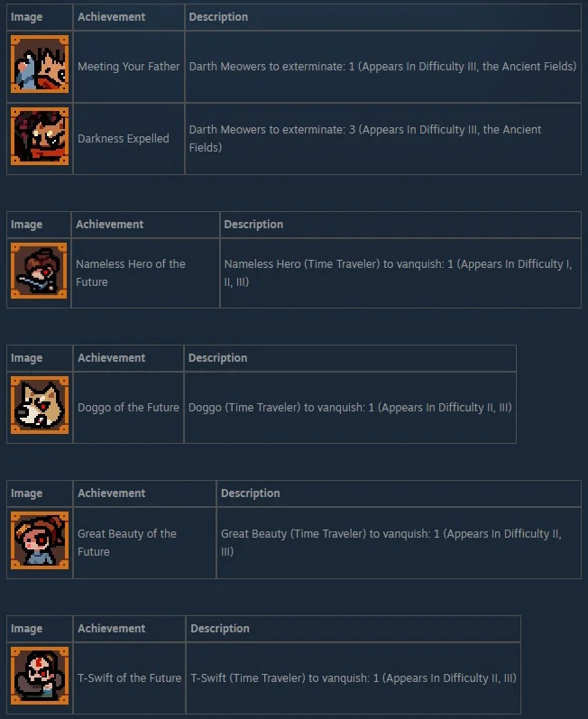
Task: Click the Great Beauty of the Future title
Action: (x=127, y=542)
